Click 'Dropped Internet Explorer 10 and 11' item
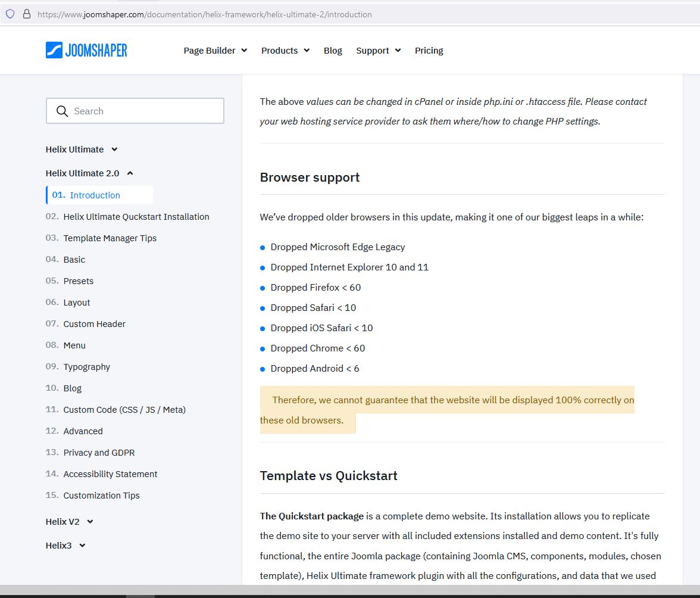Viewport: 700px width, 598px height. coord(349,267)
